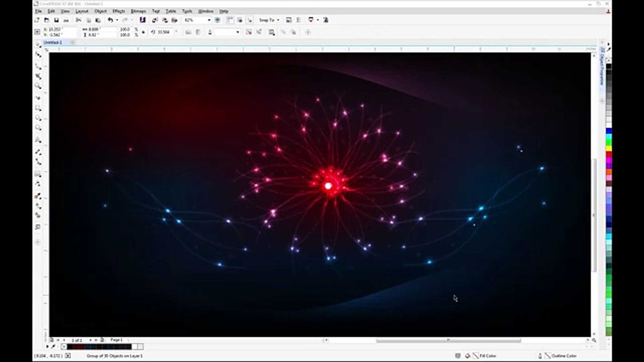644x362 pixels.
Task: Expand the Snap To dropdown
Action: 278,20
